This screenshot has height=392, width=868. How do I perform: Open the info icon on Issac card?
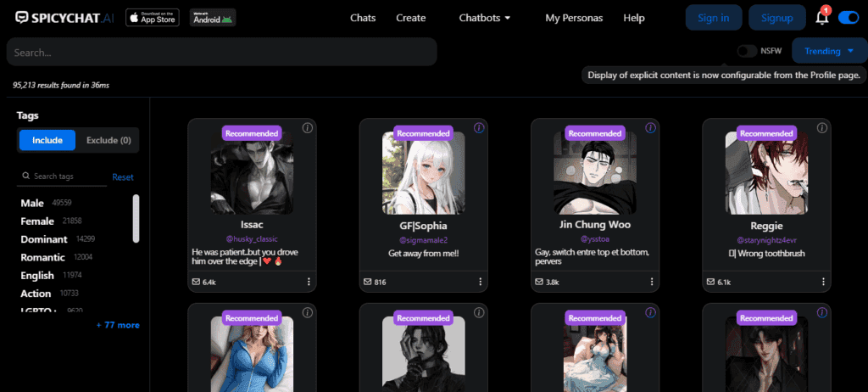point(308,128)
